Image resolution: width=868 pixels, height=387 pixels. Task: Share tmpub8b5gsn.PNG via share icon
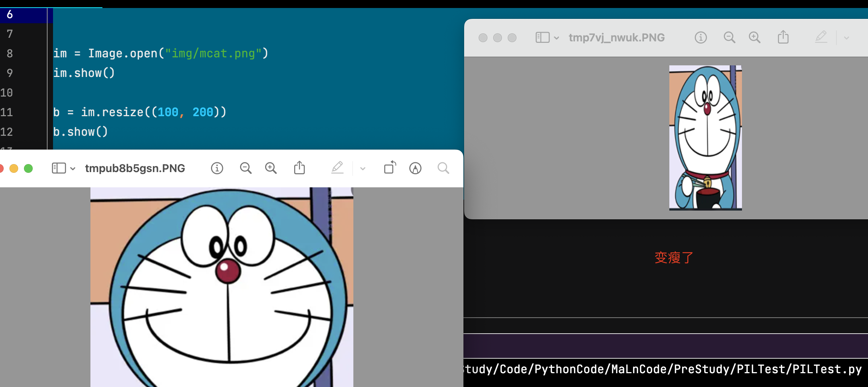[x=299, y=168]
